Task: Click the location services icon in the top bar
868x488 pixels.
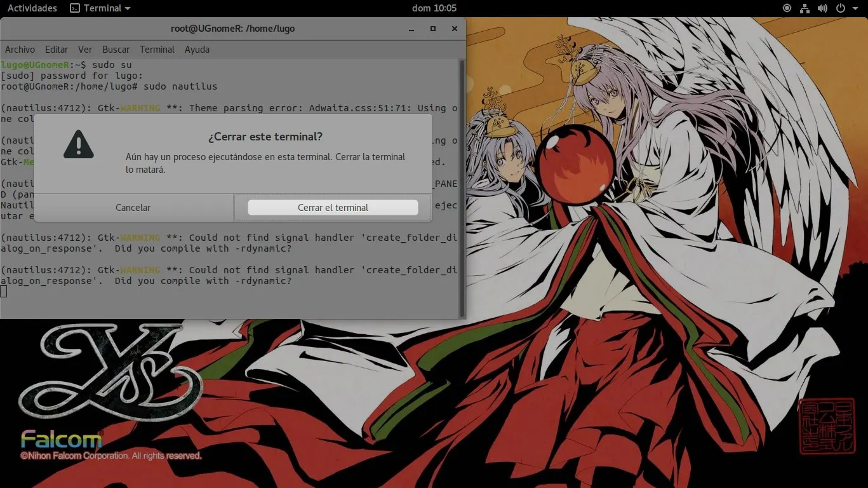Action: click(786, 8)
